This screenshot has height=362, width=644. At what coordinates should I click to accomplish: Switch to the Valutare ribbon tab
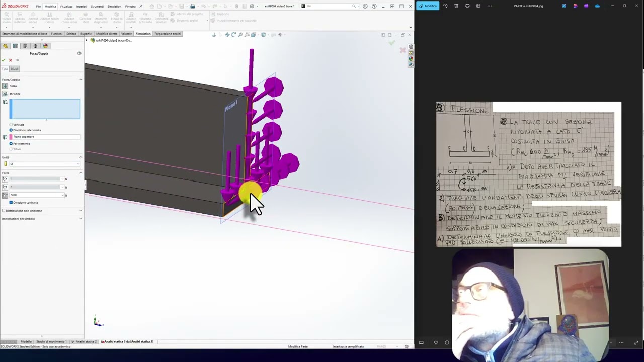pos(126,34)
